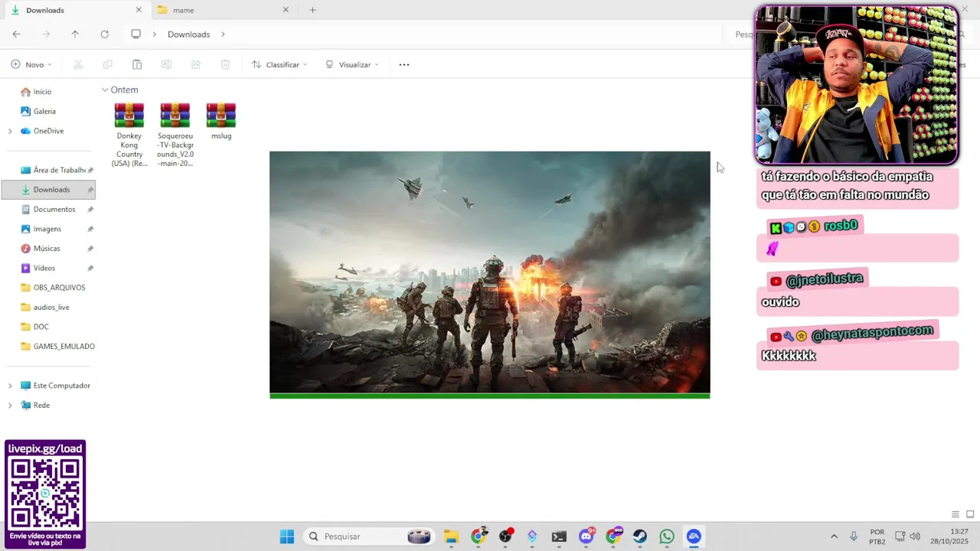Switch to details view layout icon

click(955, 514)
